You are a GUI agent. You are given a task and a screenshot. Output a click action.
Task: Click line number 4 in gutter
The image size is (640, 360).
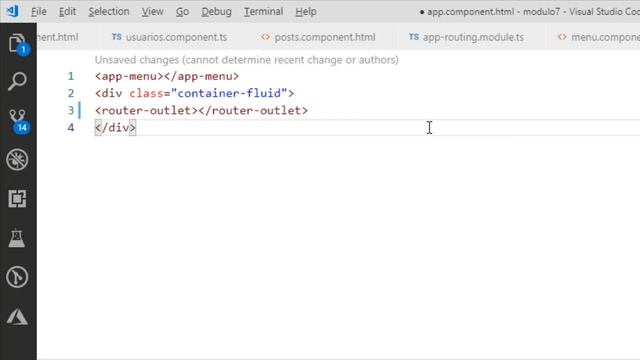point(71,128)
